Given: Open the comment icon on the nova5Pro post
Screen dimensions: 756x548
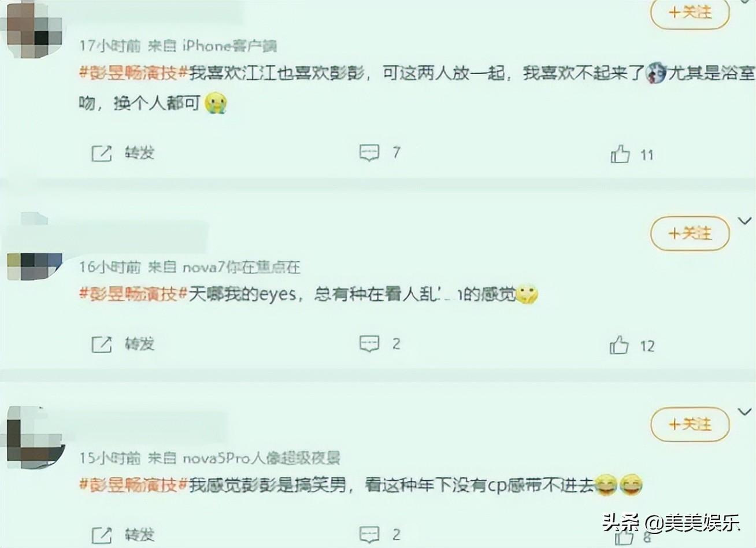Looking at the screenshot, I should point(369,534).
